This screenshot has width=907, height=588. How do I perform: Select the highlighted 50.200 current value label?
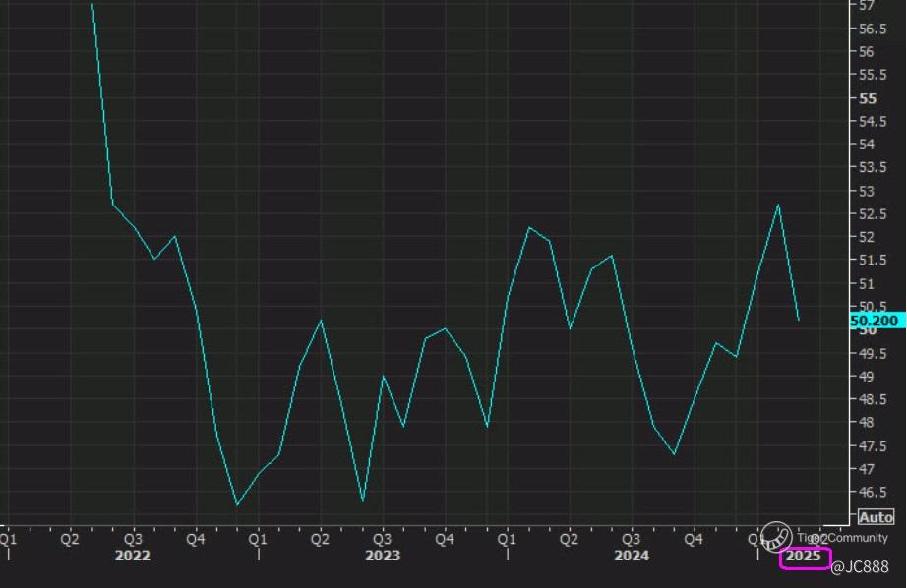tap(876, 321)
